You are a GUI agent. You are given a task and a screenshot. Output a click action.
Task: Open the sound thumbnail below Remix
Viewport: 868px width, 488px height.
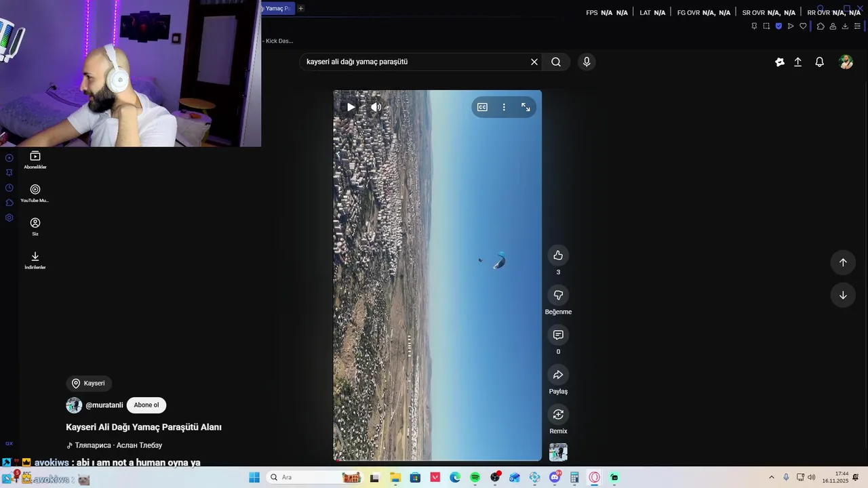tap(558, 452)
